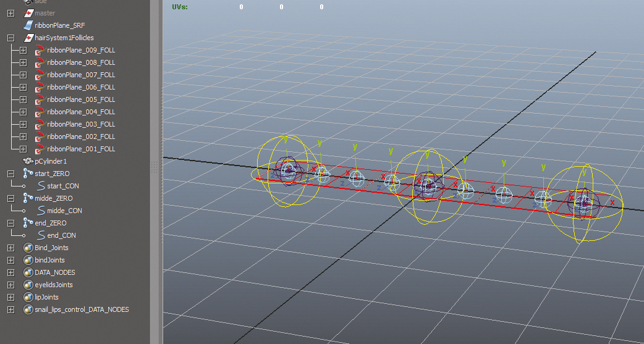Click the follicle icon of ribbonPlane_003_FOLL
Image resolution: width=644 pixels, height=344 pixels.
click(40, 124)
